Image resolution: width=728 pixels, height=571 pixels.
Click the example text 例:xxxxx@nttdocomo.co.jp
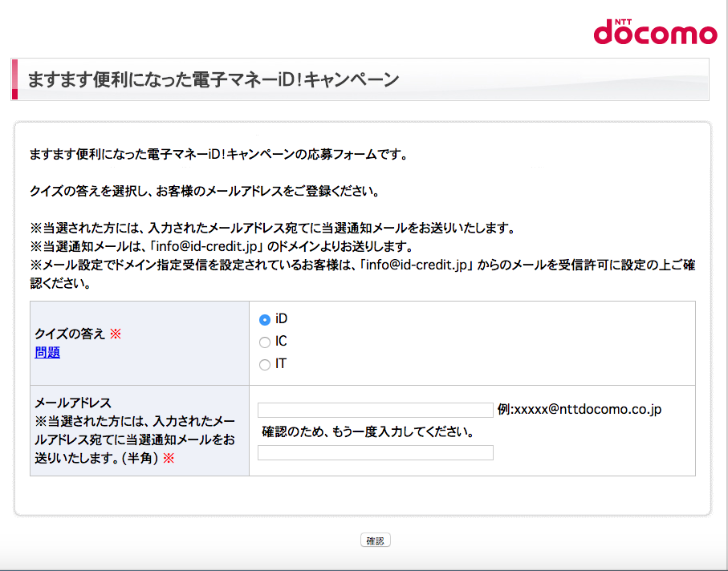(580, 409)
